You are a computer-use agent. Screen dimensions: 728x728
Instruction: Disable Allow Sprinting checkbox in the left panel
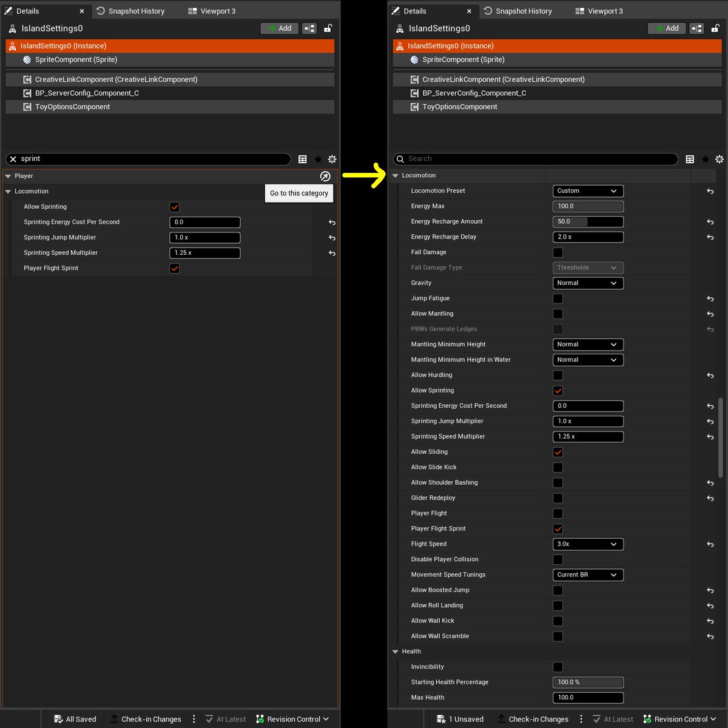click(x=175, y=207)
